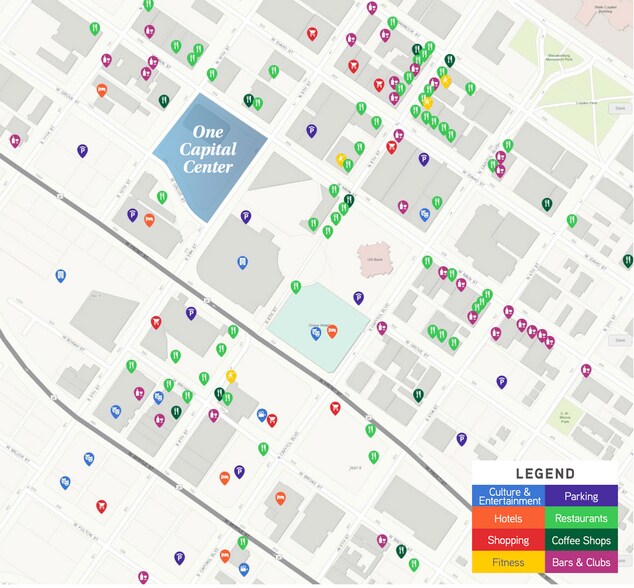Click the culture pin on the building south of One Capital Center
634x588 pixels.
241,262
